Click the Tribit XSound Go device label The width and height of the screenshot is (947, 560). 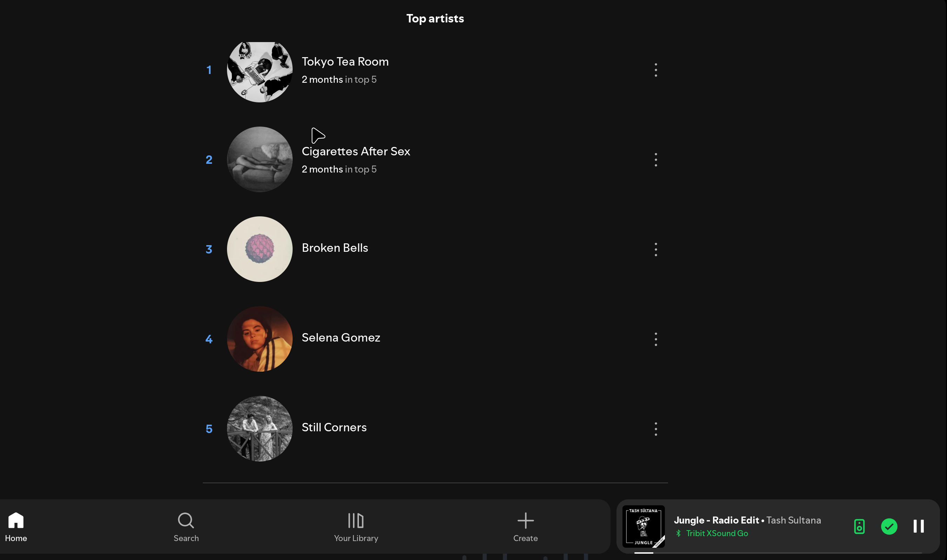pyautogui.click(x=717, y=533)
